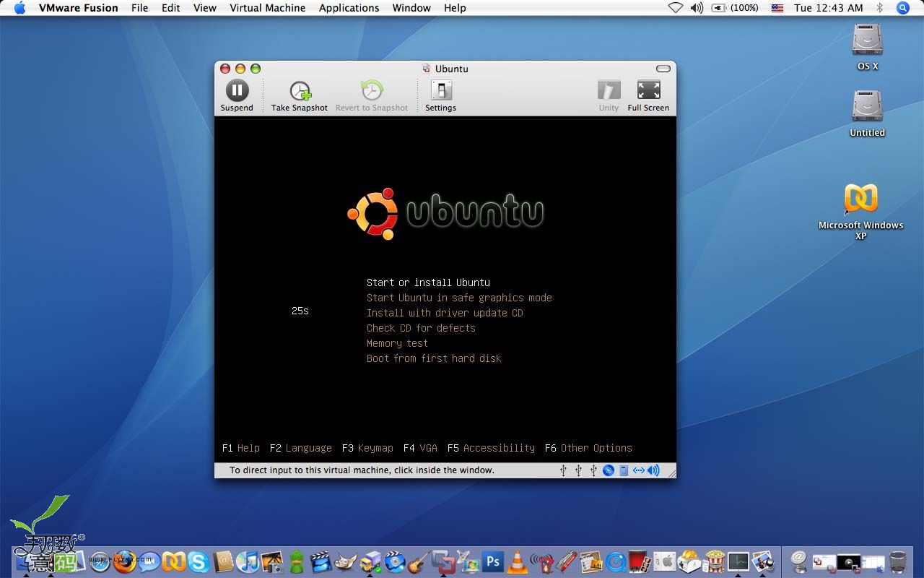Open Skype from the dock
The height and width of the screenshot is (578, 924).
[199, 561]
